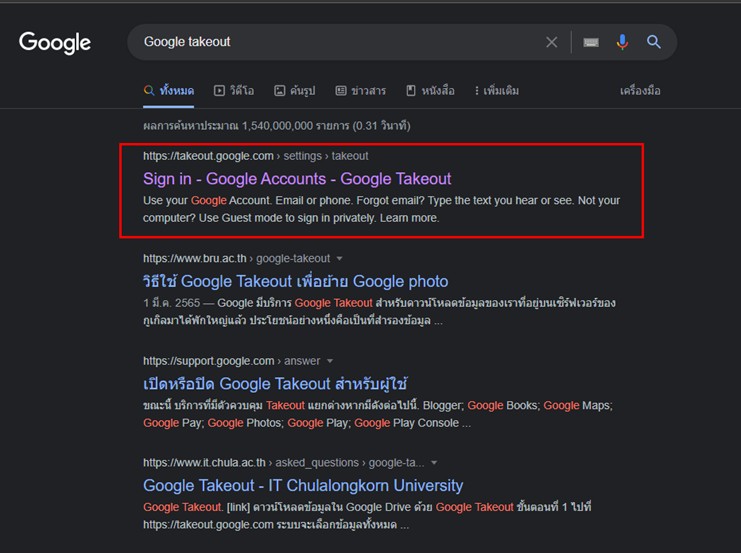This screenshot has height=553, width=741.
Task: Open Google Takeout - IT Chulalongkorn University result
Action: point(303,485)
